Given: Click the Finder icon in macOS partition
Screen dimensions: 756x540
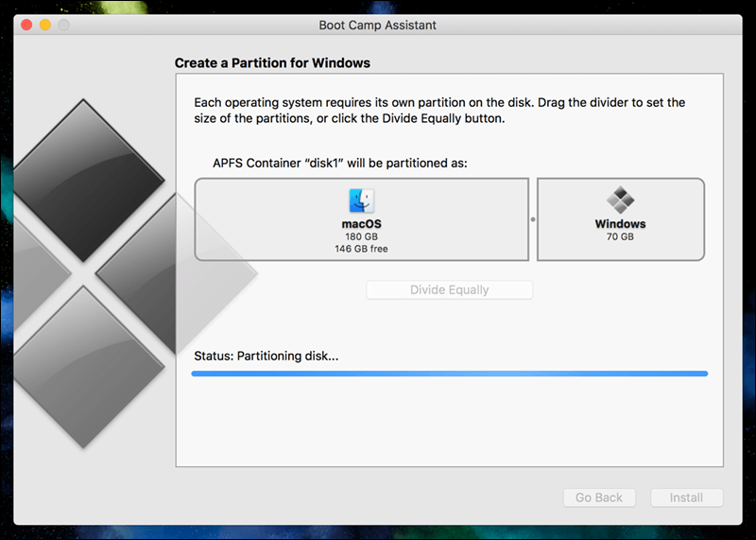Looking at the screenshot, I should point(361,200).
